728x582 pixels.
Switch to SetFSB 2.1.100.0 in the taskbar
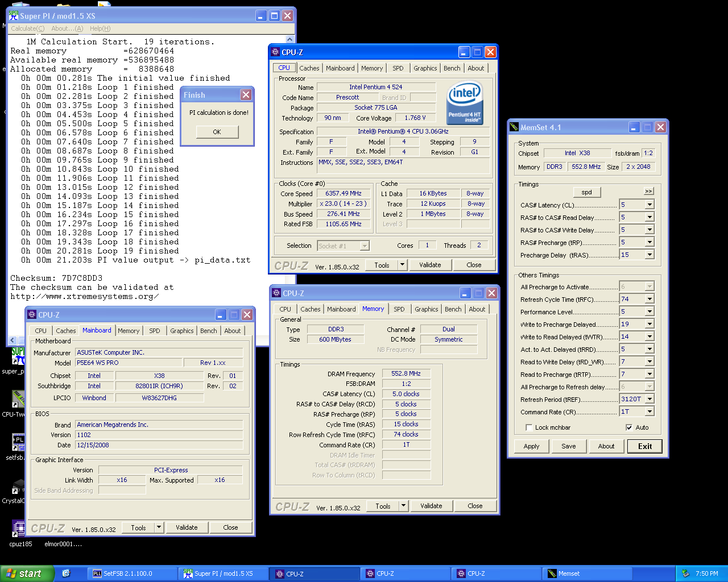tap(132, 573)
